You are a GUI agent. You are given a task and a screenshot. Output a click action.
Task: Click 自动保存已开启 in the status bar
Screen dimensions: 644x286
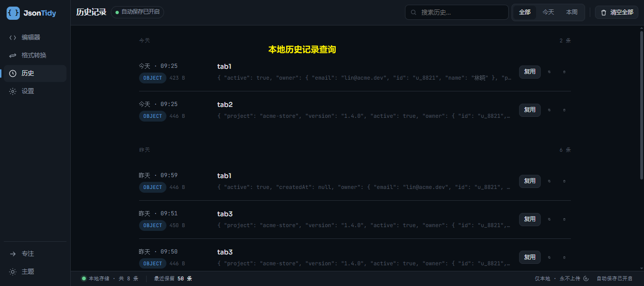[614, 278]
